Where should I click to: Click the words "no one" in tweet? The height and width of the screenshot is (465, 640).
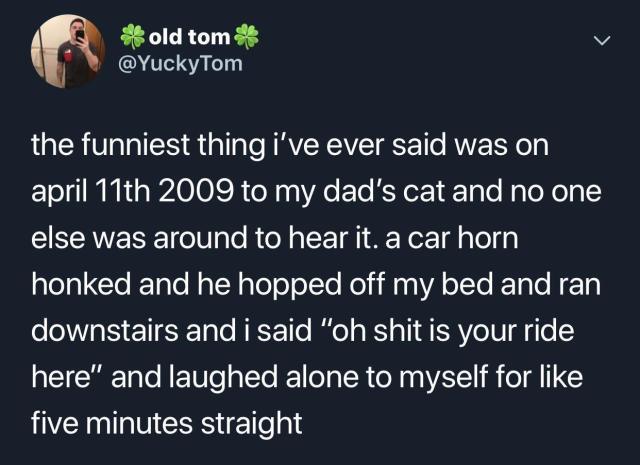[x=556, y=192]
